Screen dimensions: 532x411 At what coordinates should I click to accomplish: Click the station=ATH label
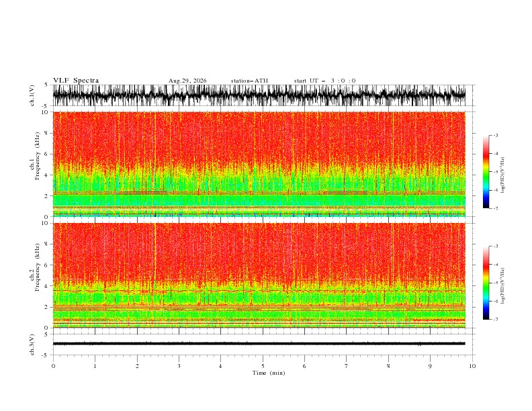coord(249,81)
